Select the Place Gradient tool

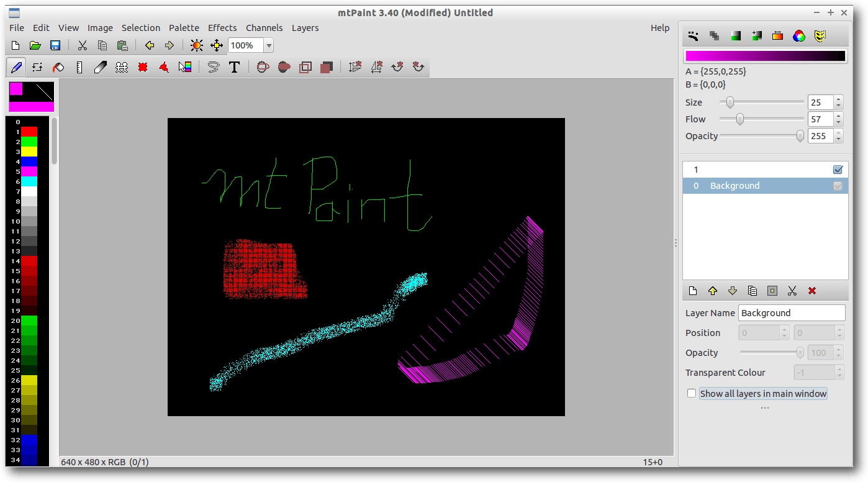(x=185, y=67)
